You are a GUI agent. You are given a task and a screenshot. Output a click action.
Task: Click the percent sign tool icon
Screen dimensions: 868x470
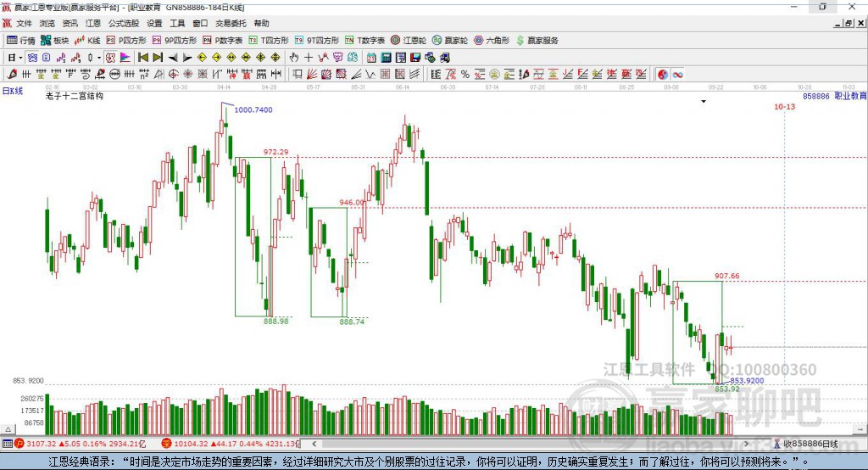(x=465, y=74)
